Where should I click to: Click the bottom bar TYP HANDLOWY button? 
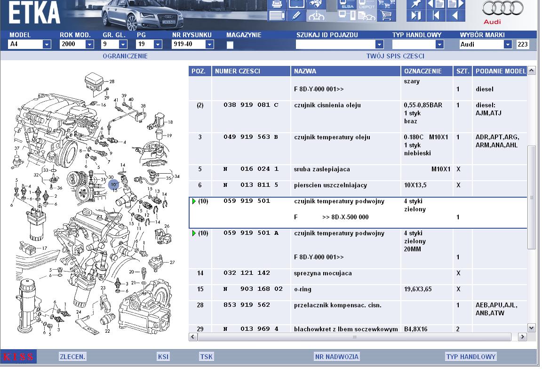[x=471, y=357]
